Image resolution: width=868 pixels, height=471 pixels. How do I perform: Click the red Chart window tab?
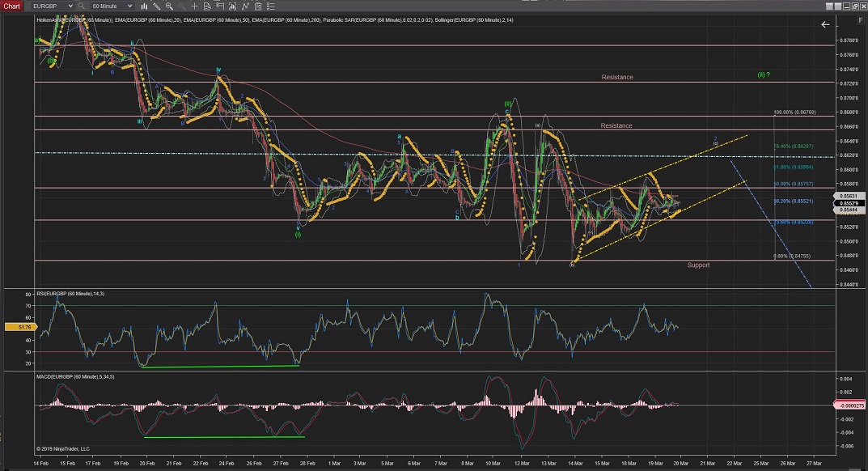pyautogui.click(x=11, y=6)
